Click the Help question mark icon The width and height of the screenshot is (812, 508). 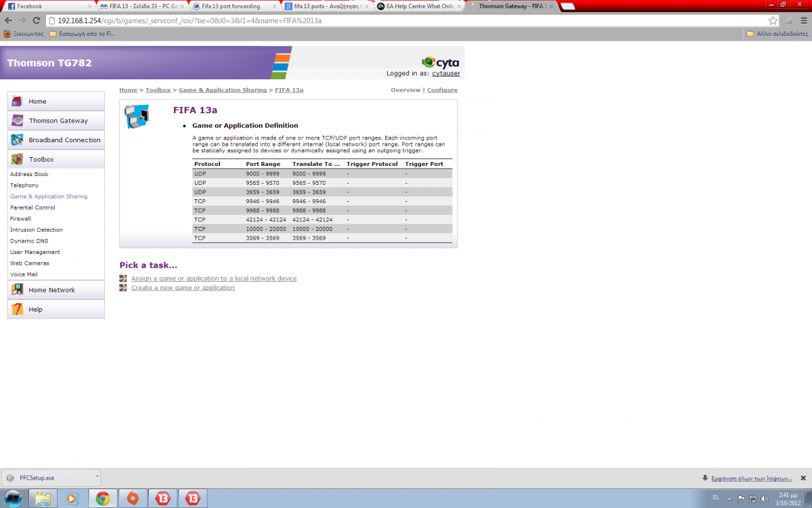coord(18,309)
